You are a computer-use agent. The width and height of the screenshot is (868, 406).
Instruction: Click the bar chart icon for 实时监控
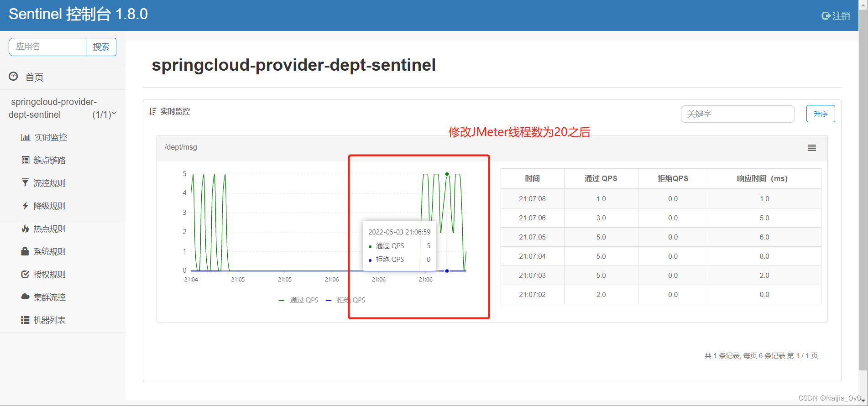[26, 137]
